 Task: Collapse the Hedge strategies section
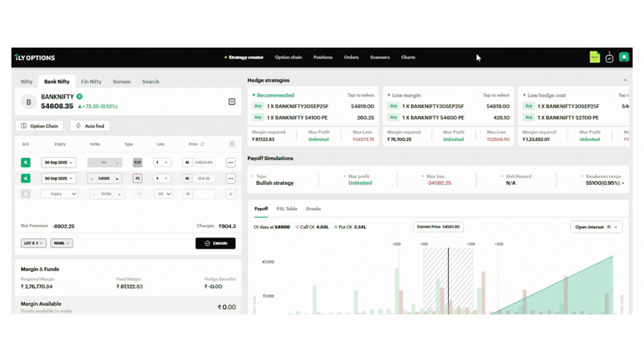(x=625, y=80)
